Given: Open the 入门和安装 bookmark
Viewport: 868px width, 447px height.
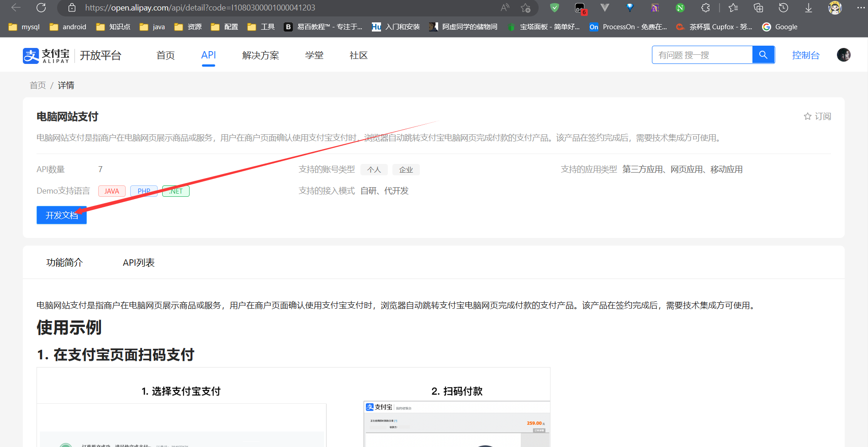Looking at the screenshot, I should tap(396, 27).
